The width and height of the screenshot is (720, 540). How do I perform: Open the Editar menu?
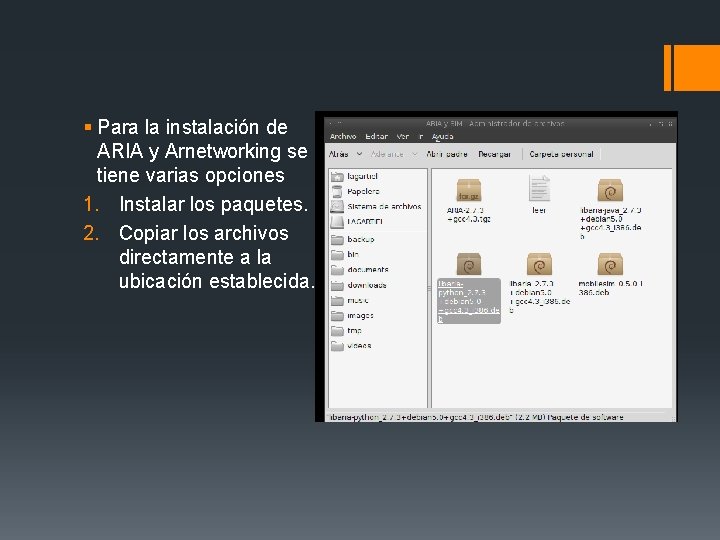point(377,136)
